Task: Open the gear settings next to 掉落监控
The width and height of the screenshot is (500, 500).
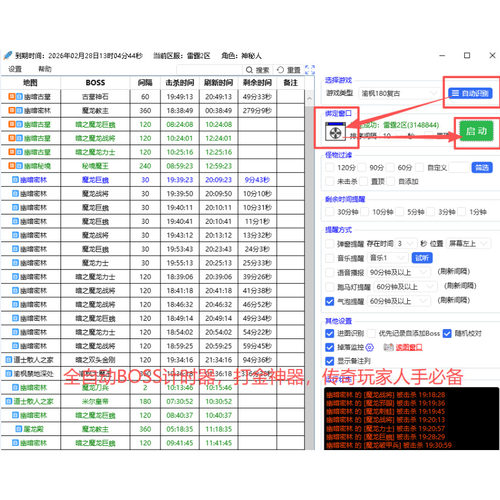Action: (x=370, y=347)
